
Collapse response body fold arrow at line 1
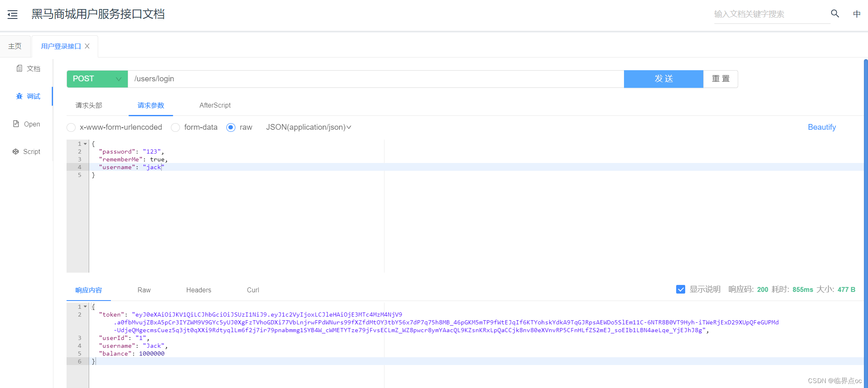coord(85,307)
